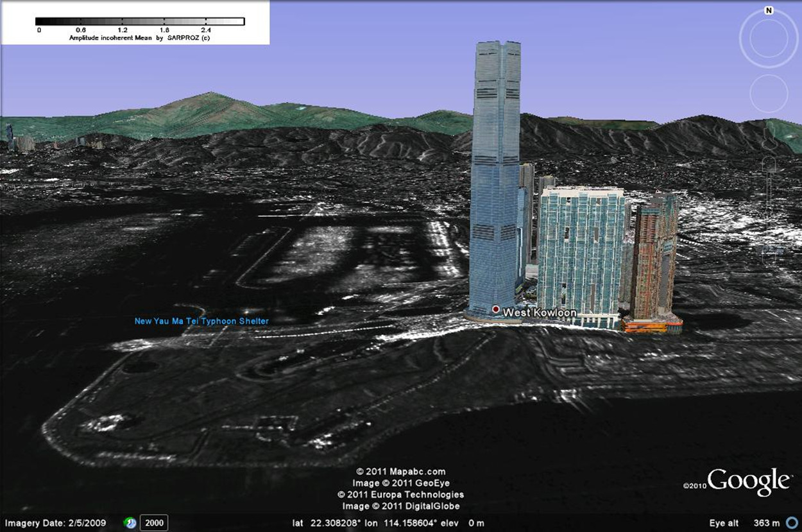
Task: Click the North 'N' compass marker
Action: click(769, 11)
